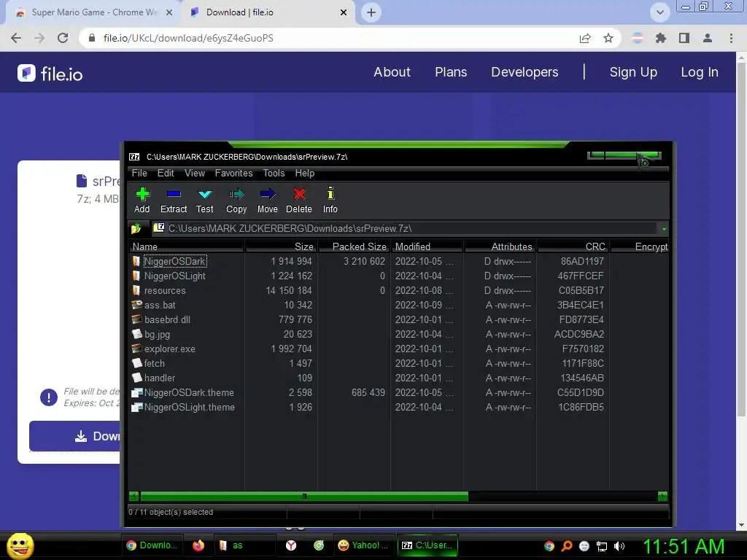
Task: Click the Sign Up link
Action: point(633,72)
